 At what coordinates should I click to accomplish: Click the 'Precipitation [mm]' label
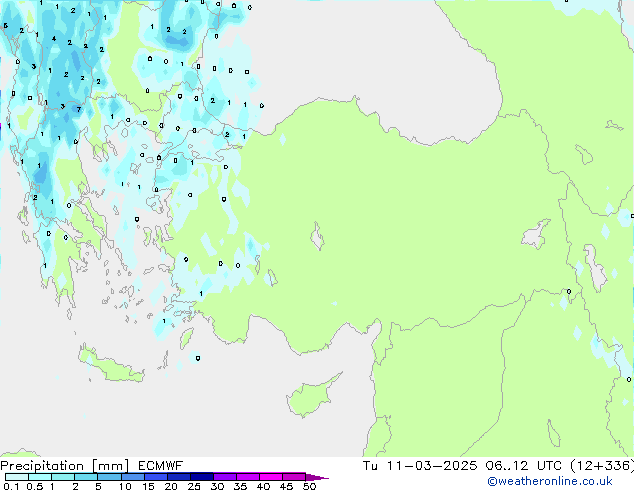tap(65, 466)
